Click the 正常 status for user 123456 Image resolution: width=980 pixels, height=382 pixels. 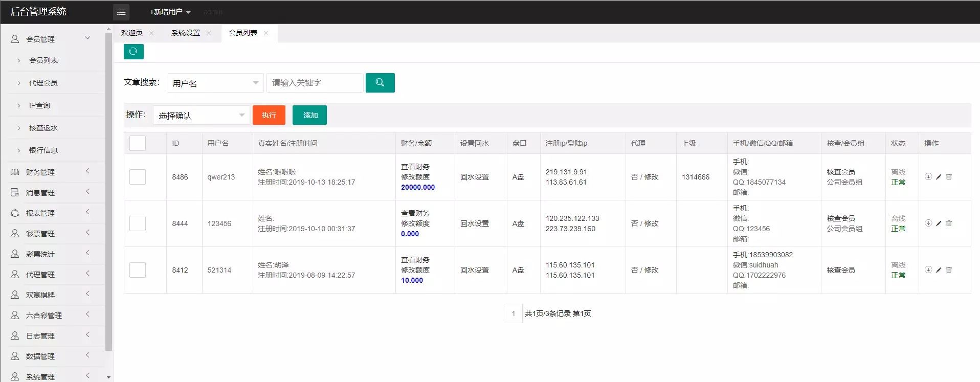click(x=898, y=229)
